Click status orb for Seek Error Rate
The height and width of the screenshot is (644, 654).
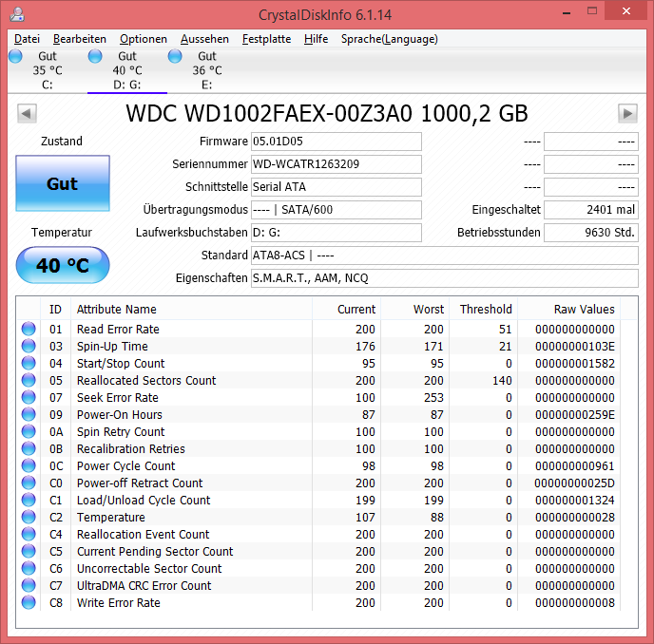[29, 397]
